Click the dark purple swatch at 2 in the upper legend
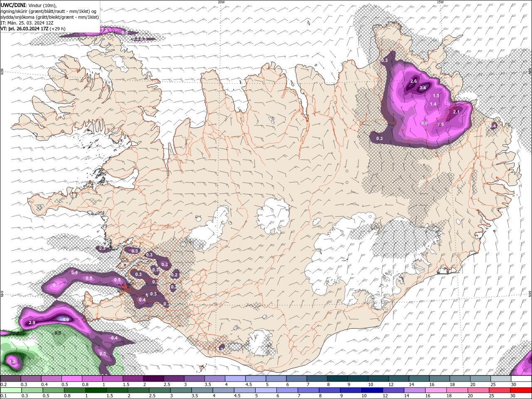Image resolution: width=532 pixels, height=399 pixels. click(153, 379)
